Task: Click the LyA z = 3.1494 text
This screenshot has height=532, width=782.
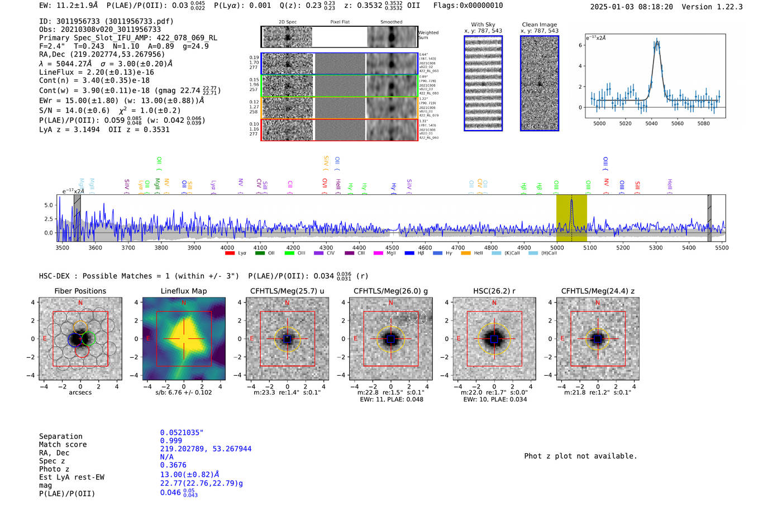Action: click(x=69, y=130)
